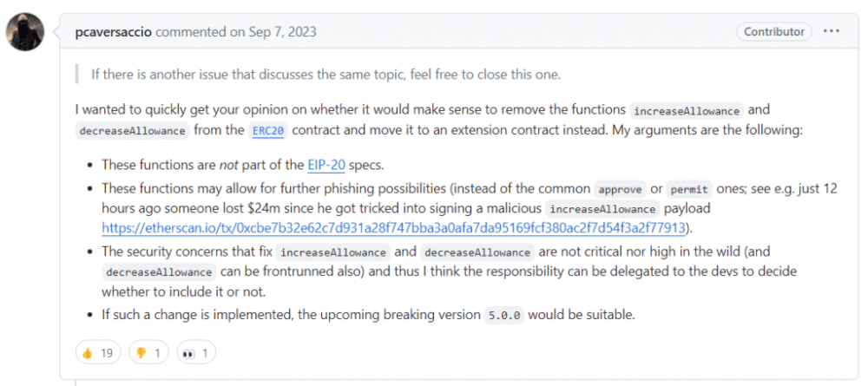Open pcaversaccio's profile avatar image
The height and width of the screenshot is (386, 868).
tap(25, 31)
